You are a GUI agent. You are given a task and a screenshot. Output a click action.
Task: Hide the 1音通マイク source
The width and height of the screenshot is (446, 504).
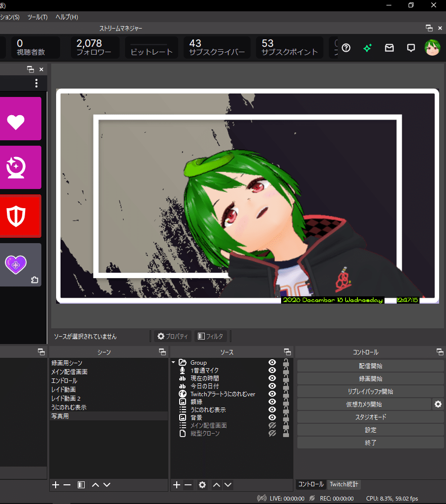272,370
